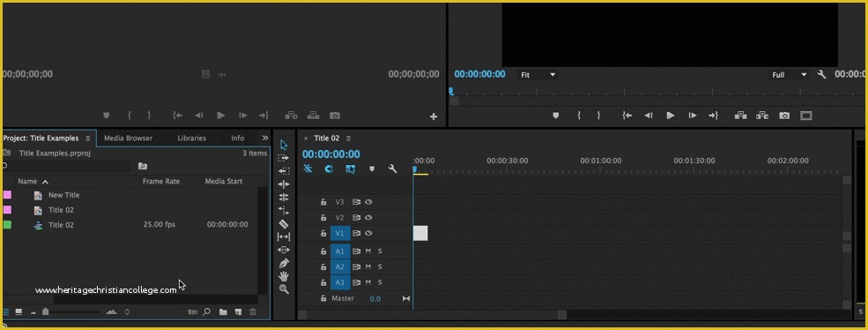This screenshot has height=330, width=868.
Task: Click Extract button in Program Monitor
Action: [762, 116]
